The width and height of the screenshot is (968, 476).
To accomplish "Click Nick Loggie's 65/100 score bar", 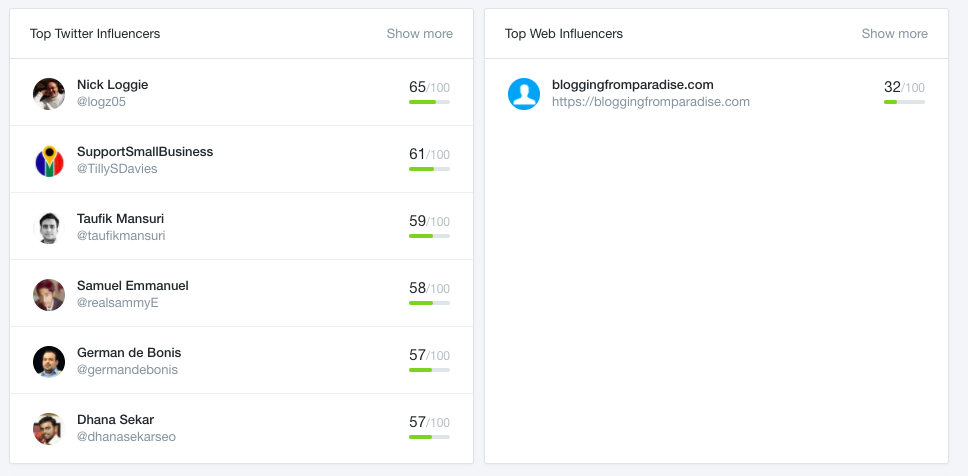I will tap(429, 102).
